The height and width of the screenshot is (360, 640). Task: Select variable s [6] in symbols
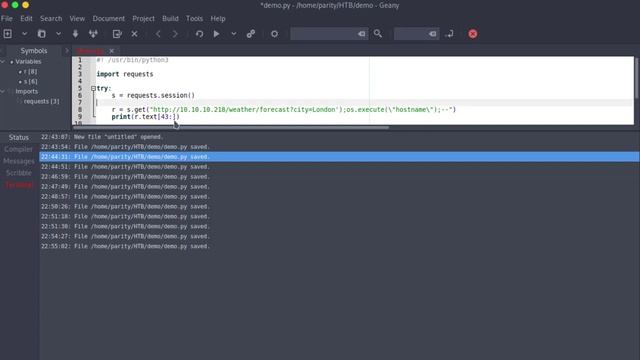click(x=31, y=82)
